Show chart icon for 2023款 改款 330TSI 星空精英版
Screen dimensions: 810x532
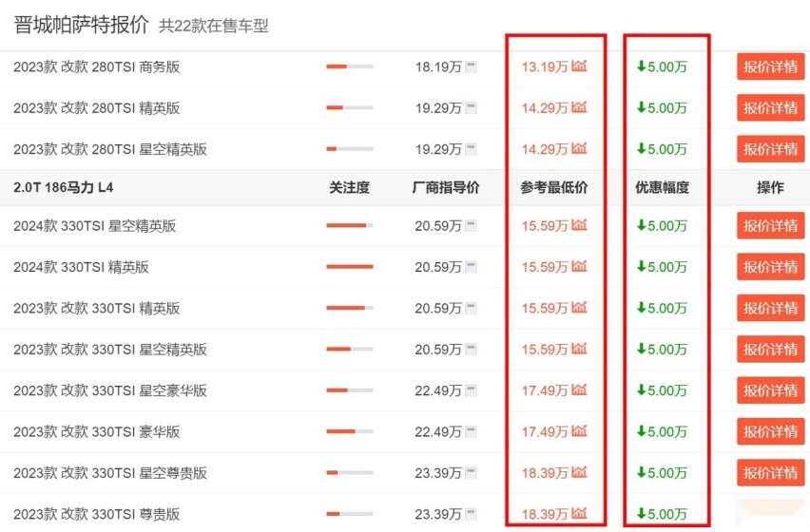(x=579, y=349)
